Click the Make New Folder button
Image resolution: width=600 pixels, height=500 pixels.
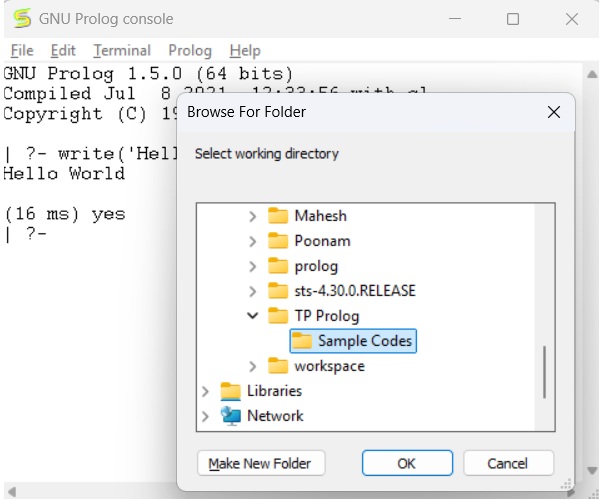tap(260, 463)
